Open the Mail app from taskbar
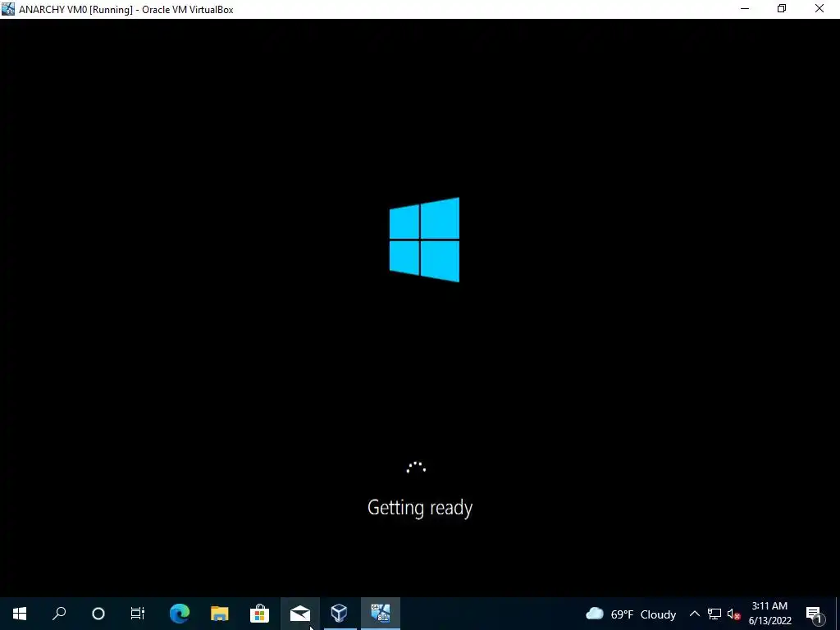Viewport: 840px width, 630px height. click(300, 614)
